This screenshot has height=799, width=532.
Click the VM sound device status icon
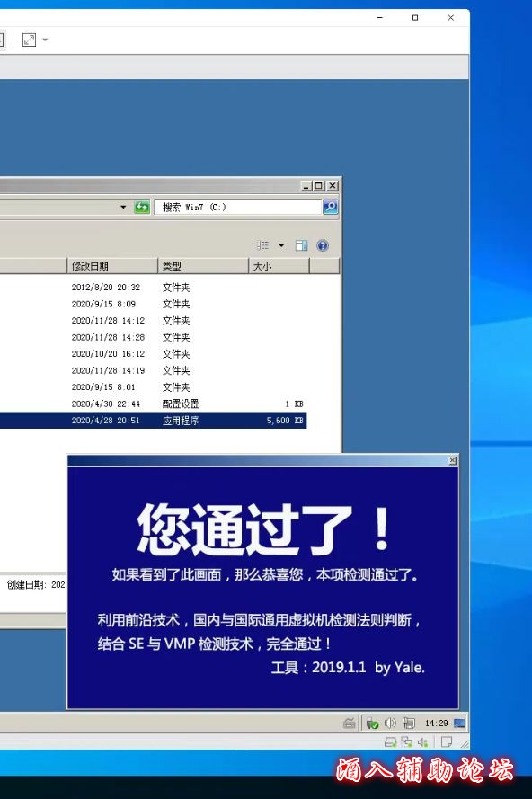(423, 742)
